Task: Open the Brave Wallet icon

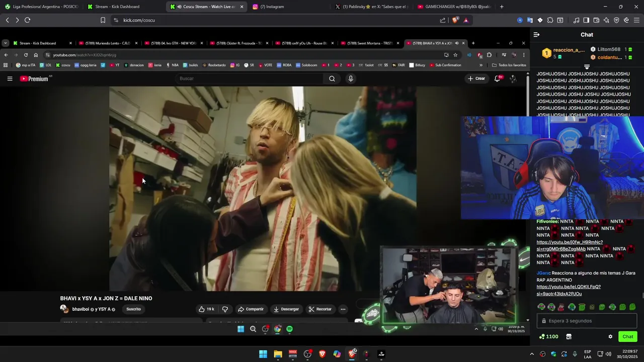Action: click(x=596, y=20)
